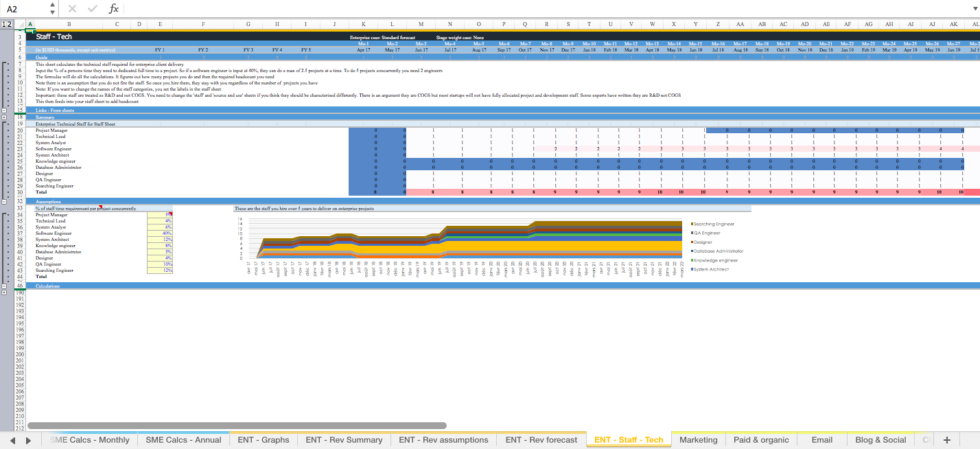Screen dimensions: 980x449
Task: Switch to the Marketing sheet tab
Action: click(x=698, y=440)
